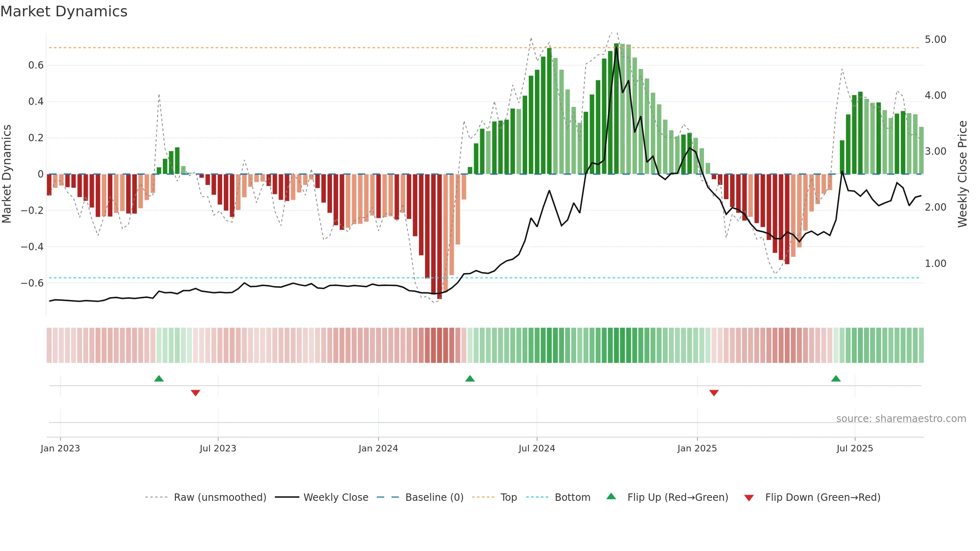Click the red flip-down triangle near June 2023
Image resolution: width=980 pixels, height=551 pixels.
(196, 393)
